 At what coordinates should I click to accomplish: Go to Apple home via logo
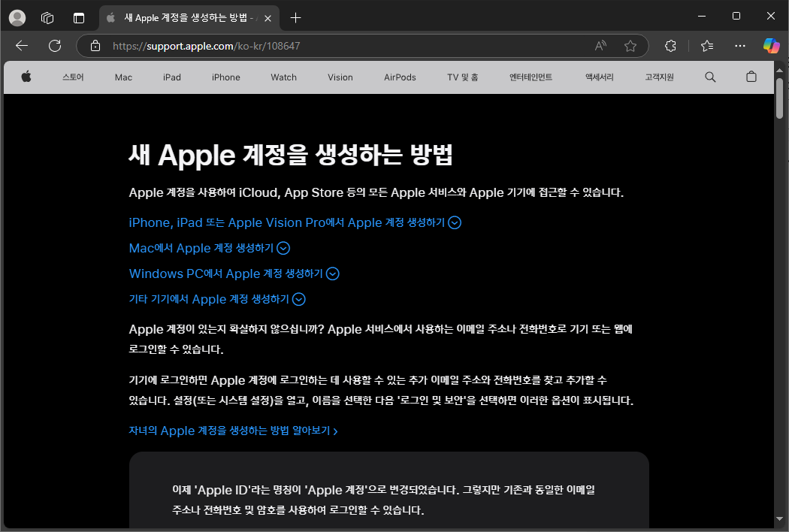click(26, 77)
